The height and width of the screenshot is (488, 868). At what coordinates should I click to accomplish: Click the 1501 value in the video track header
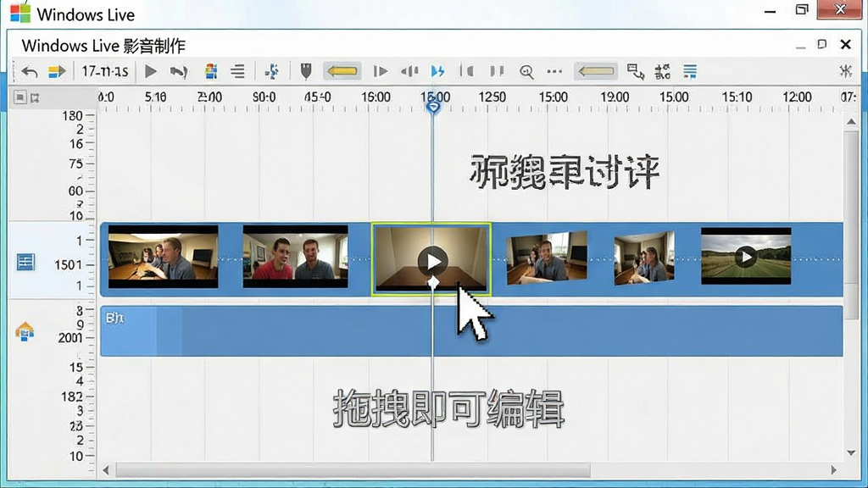click(x=68, y=265)
